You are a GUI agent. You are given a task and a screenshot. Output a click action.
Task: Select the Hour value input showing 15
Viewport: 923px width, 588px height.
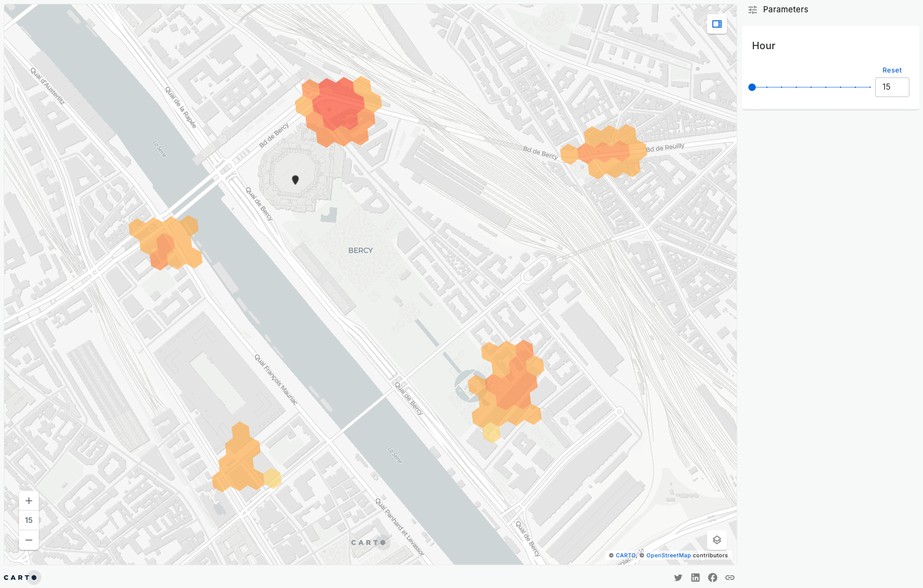(x=892, y=87)
